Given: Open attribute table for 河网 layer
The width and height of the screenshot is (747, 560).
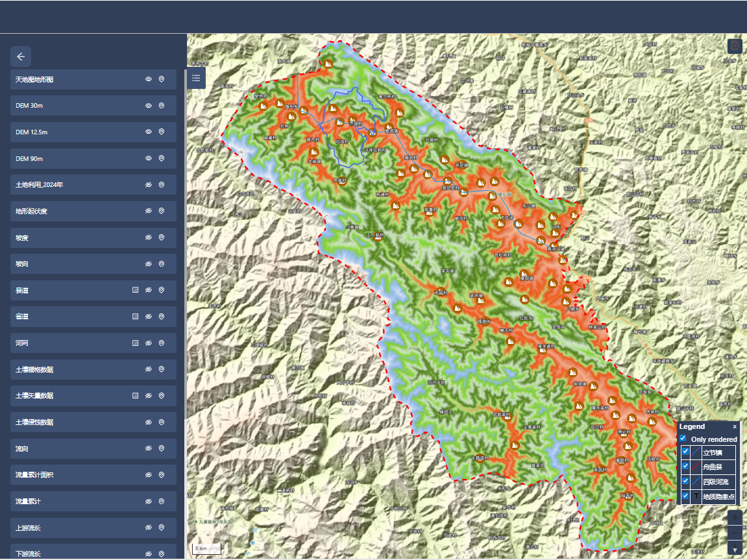Looking at the screenshot, I should [x=136, y=343].
